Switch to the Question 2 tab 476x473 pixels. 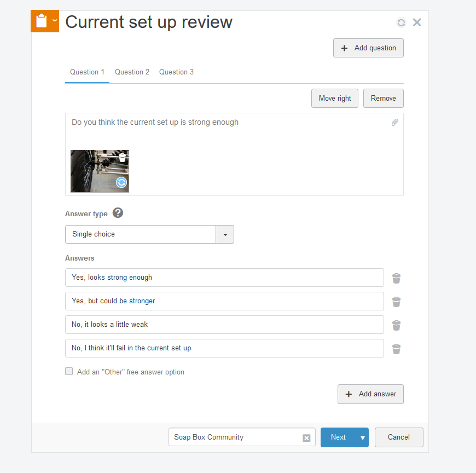132,72
